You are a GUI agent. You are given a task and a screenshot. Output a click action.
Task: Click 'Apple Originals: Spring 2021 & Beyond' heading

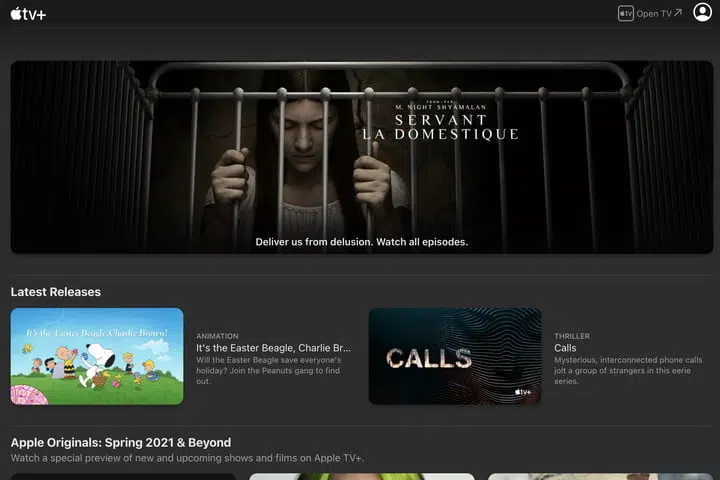pyautogui.click(x=121, y=442)
